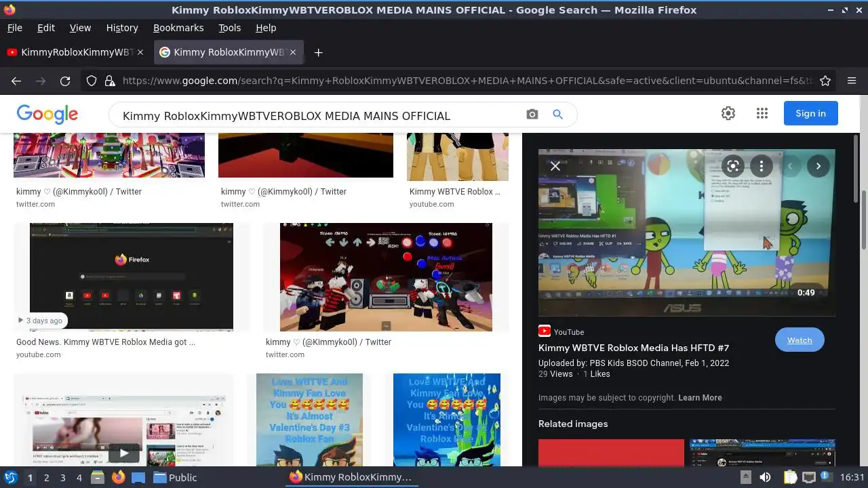Click into the Google search box

[319, 115]
